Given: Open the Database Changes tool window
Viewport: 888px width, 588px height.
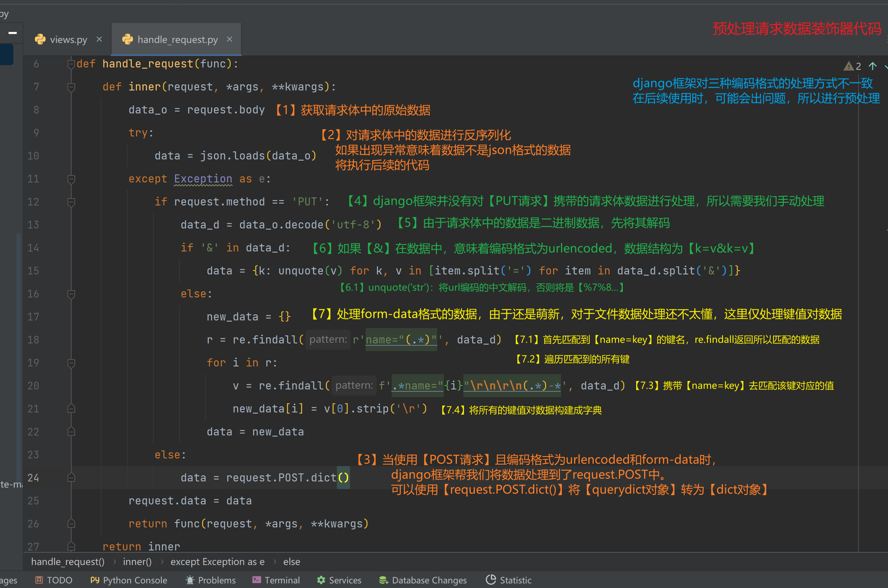Looking at the screenshot, I should click(x=423, y=580).
